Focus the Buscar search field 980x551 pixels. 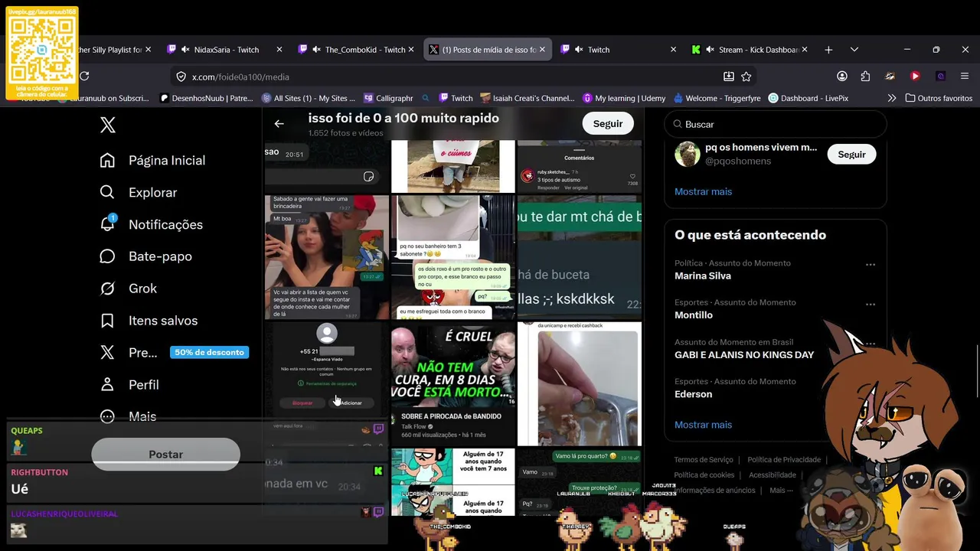776,124
